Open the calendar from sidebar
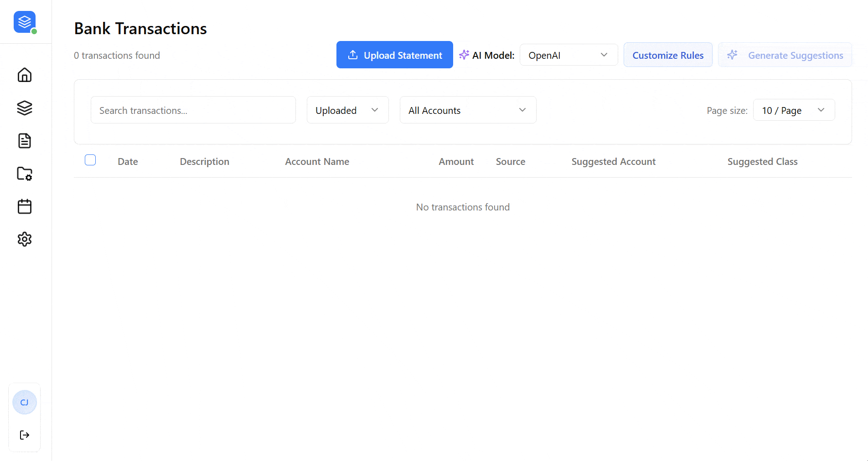Image resolution: width=868 pixels, height=461 pixels. pos(25,206)
